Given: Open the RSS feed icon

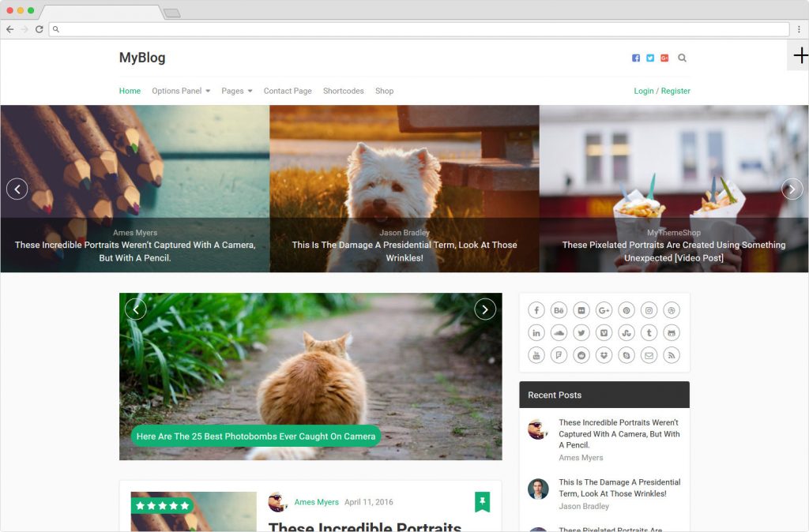Looking at the screenshot, I should click(x=672, y=356).
